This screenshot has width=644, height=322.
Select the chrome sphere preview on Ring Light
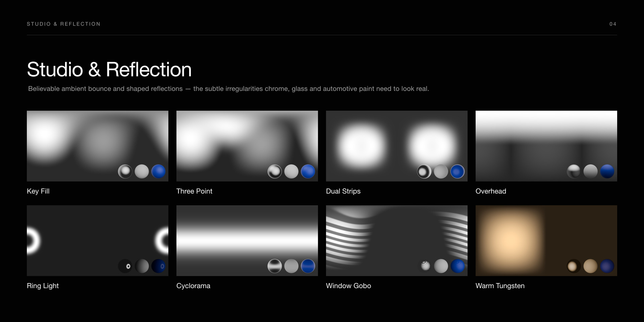click(x=125, y=266)
